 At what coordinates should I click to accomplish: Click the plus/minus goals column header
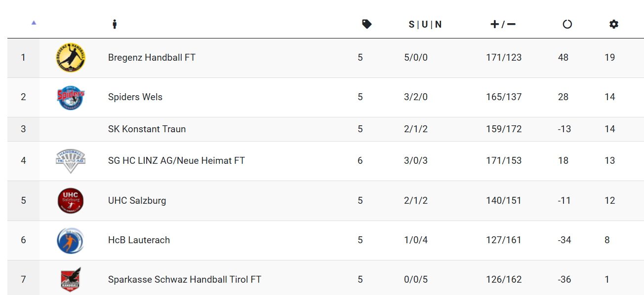(503, 24)
